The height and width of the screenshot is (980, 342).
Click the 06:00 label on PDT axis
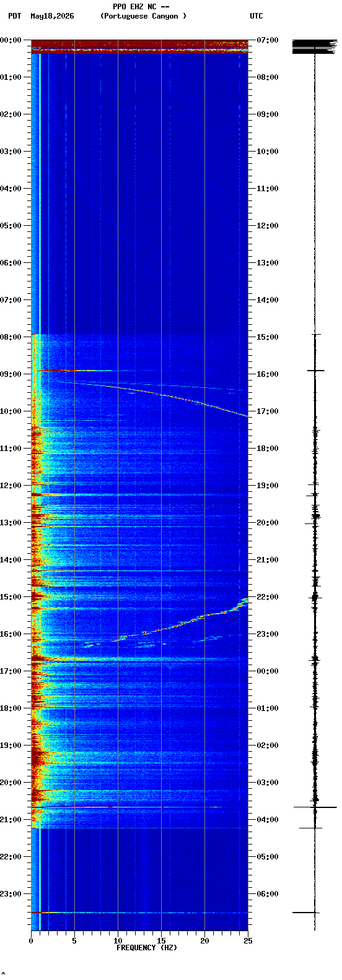coord(11,262)
